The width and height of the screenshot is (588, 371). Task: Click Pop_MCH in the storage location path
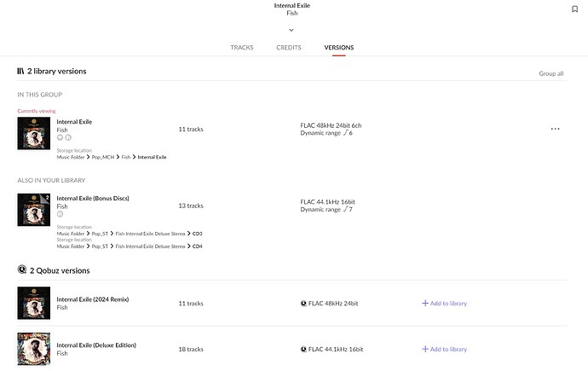coord(103,157)
